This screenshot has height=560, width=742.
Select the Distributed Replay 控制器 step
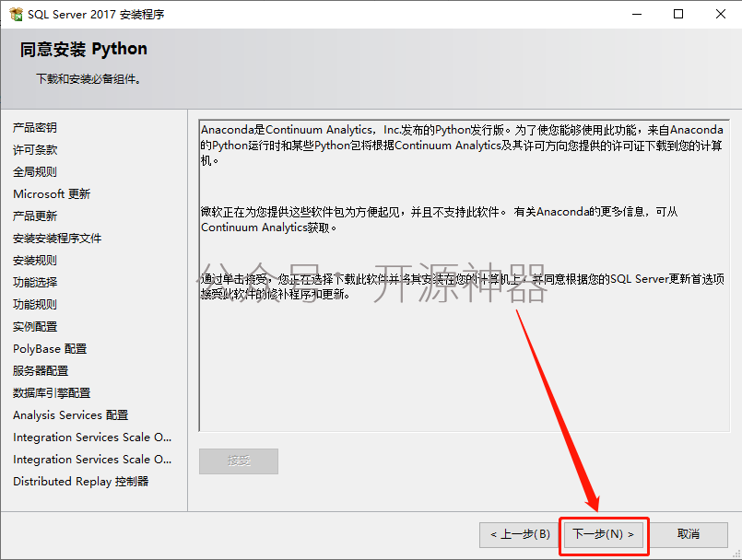81,482
